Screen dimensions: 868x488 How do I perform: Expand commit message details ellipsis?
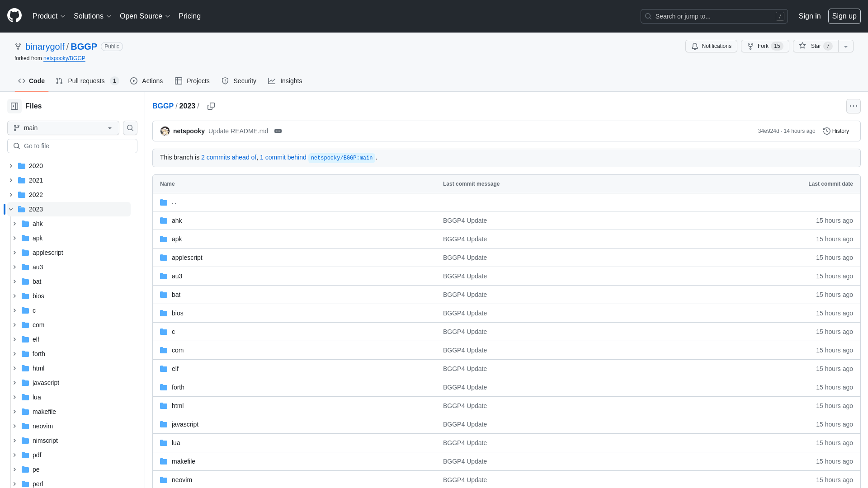tap(278, 131)
